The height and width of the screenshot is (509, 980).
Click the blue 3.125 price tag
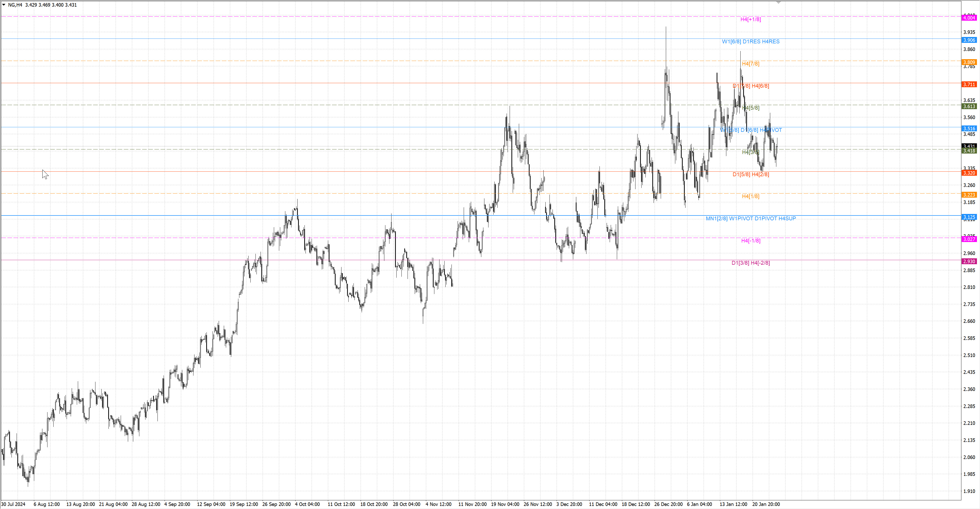(x=969, y=217)
